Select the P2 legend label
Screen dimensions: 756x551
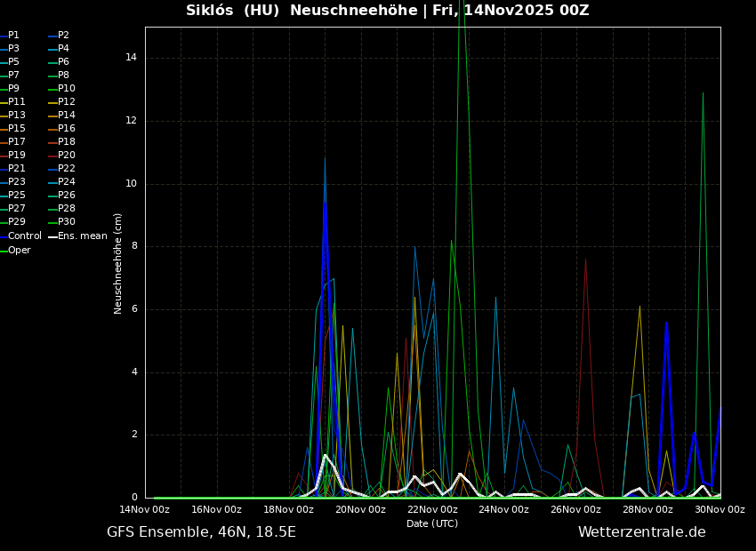pos(63,36)
